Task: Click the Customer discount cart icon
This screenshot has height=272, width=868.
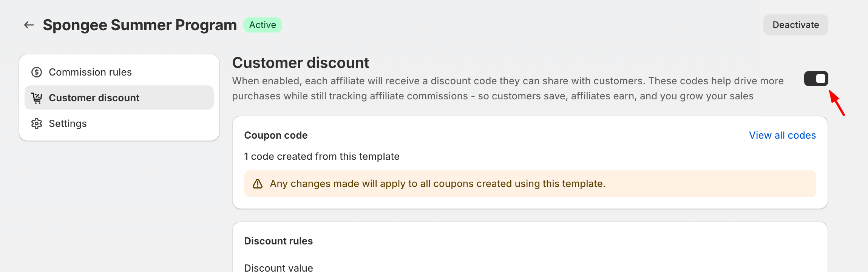Action: (x=37, y=98)
